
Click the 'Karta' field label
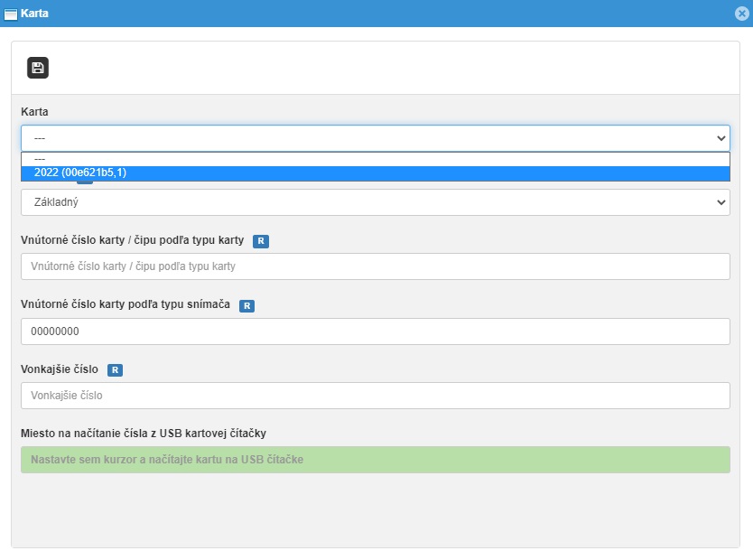(34, 112)
